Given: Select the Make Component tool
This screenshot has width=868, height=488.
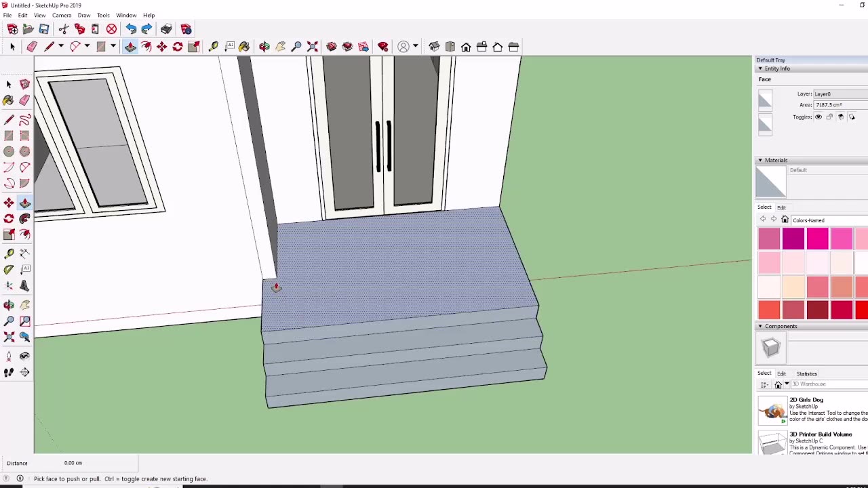Looking at the screenshot, I should pyautogui.click(x=24, y=84).
